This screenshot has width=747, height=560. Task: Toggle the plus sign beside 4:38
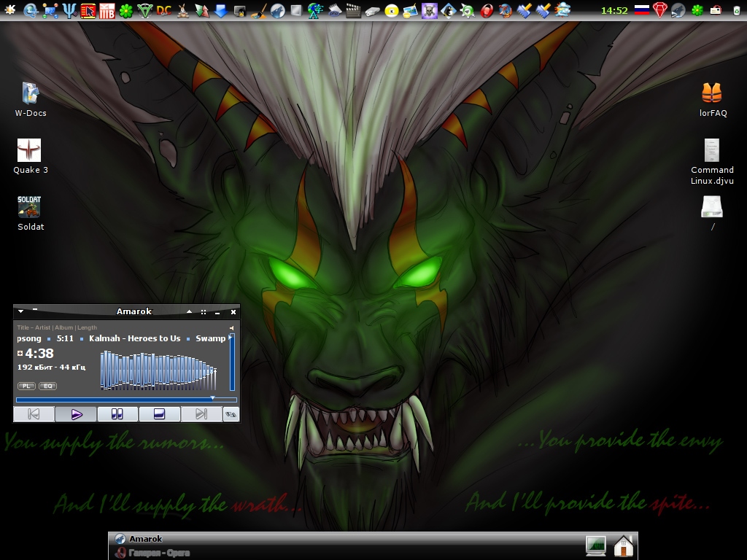coord(20,354)
